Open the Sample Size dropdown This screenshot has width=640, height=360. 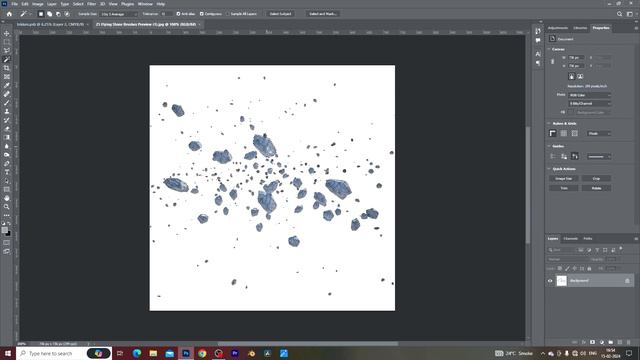click(x=119, y=14)
